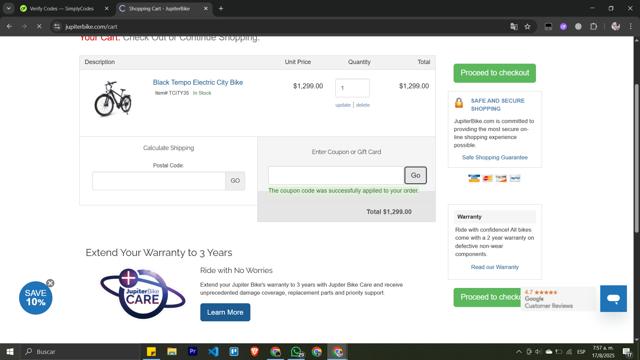Image resolution: width=640 pixels, height=360 pixels.
Task: Open the browser extensions puzzle icon
Action: 593,27
